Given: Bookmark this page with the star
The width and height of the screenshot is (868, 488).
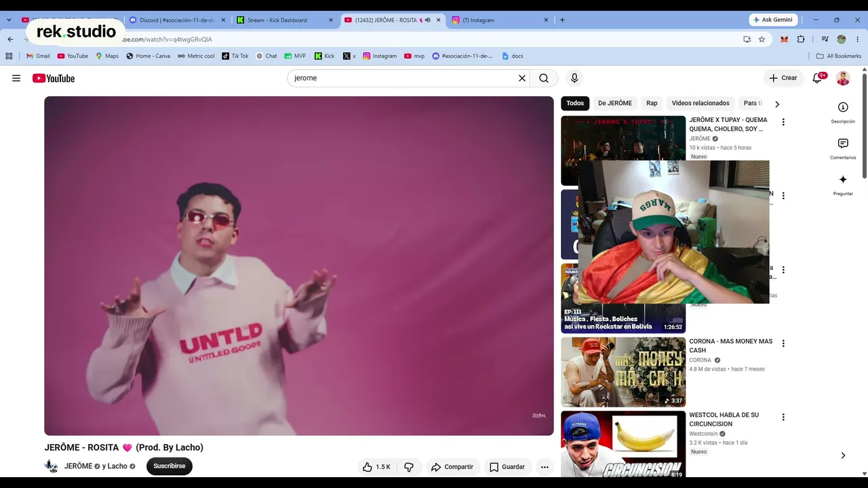Looking at the screenshot, I should coord(762,39).
